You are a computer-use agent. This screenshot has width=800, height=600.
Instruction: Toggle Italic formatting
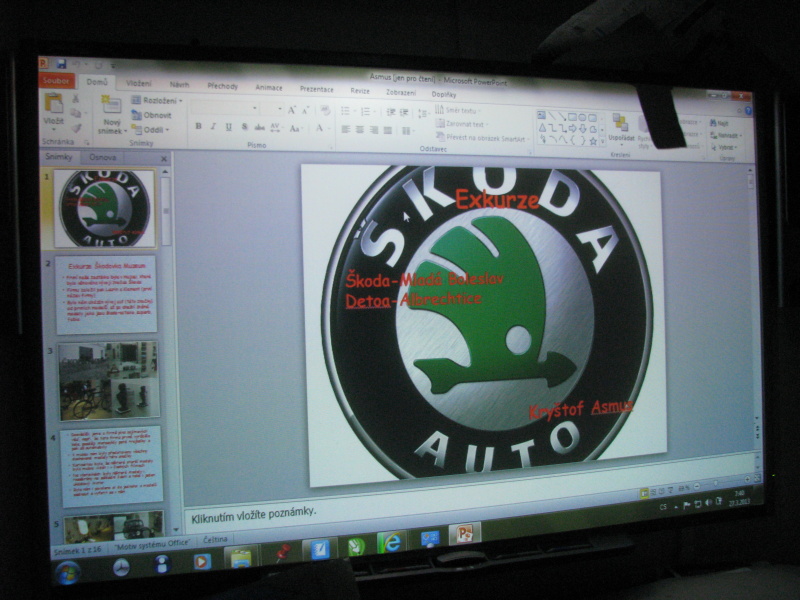click(213, 127)
